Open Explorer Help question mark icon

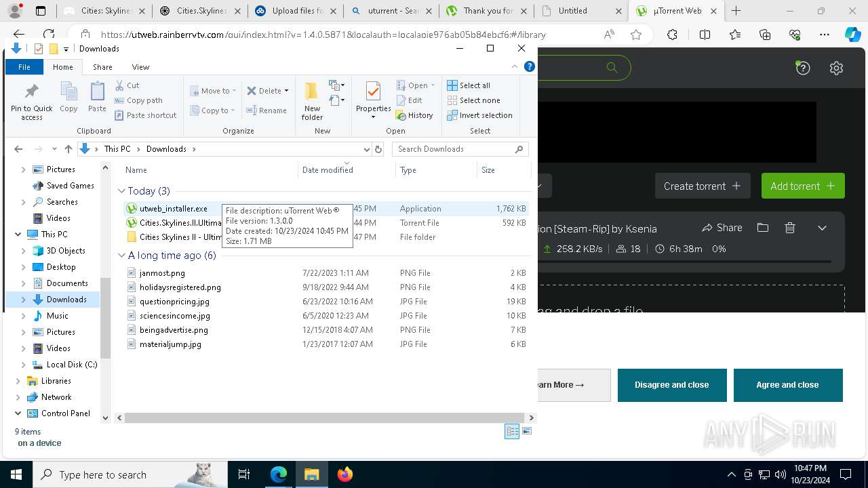point(530,66)
